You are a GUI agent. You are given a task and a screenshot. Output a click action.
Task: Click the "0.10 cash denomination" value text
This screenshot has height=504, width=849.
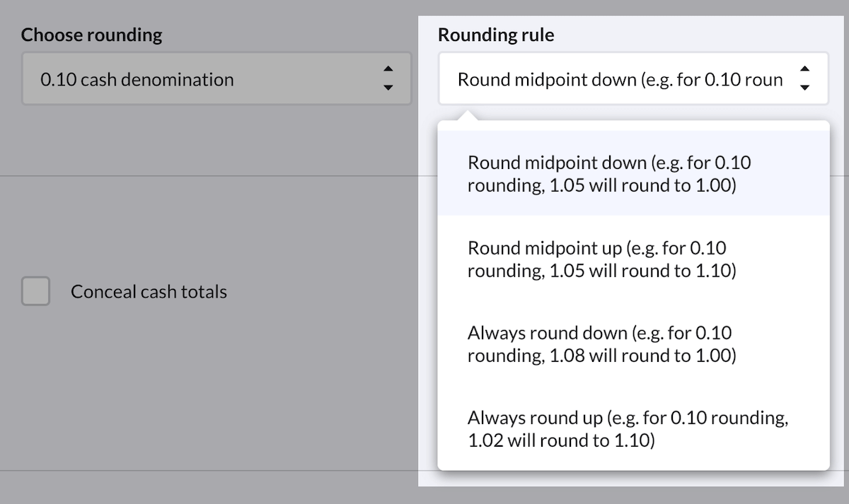137,79
